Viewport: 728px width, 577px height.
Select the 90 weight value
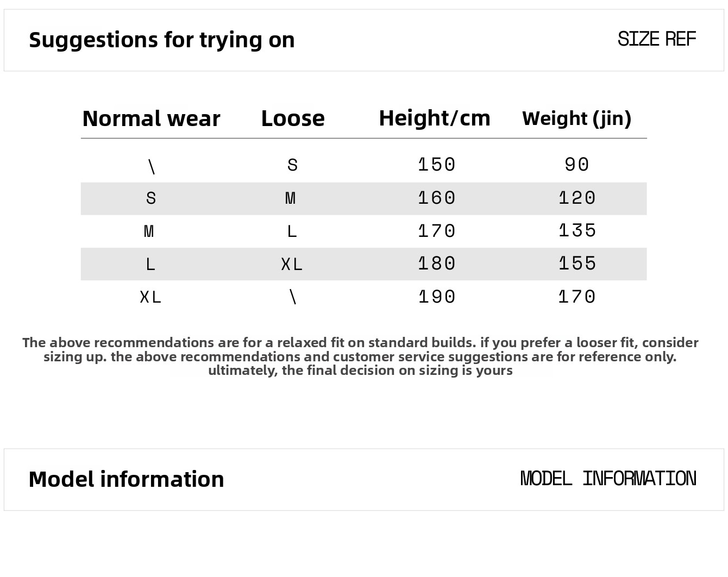point(577,165)
